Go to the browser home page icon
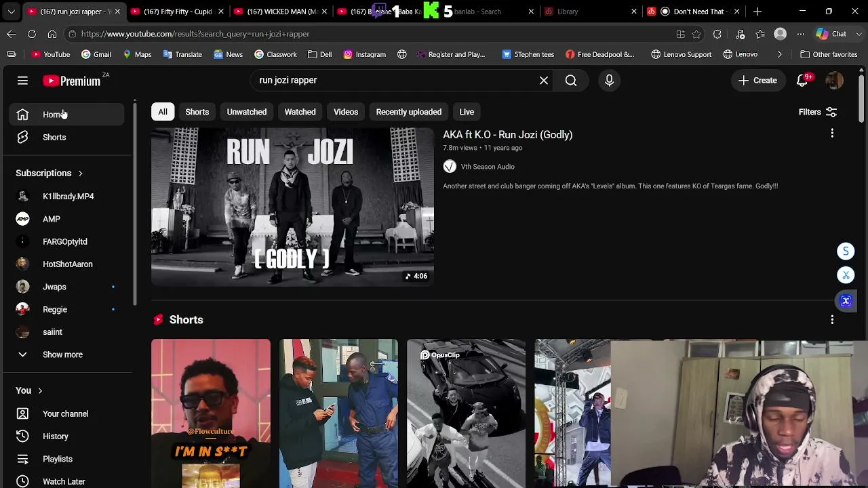The height and width of the screenshot is (488, 868). click(52, 34)
